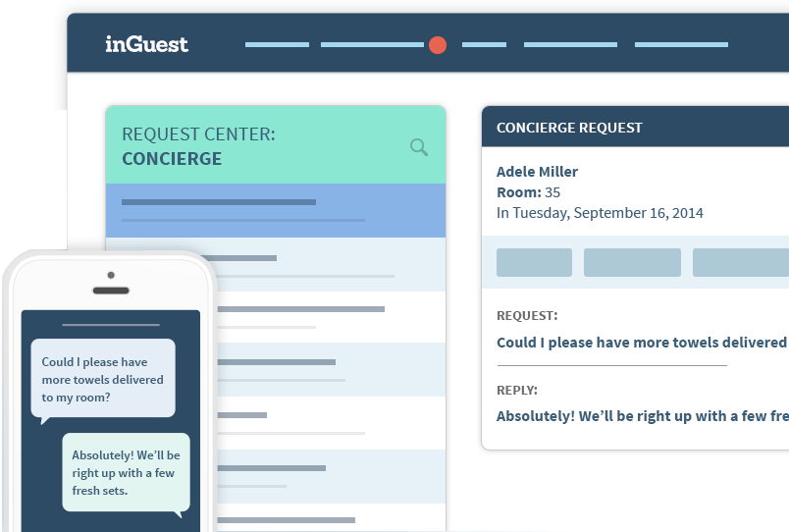Select the second navigation item beside red dot
Screen dimensions: 789x532
tap(372, 45)
